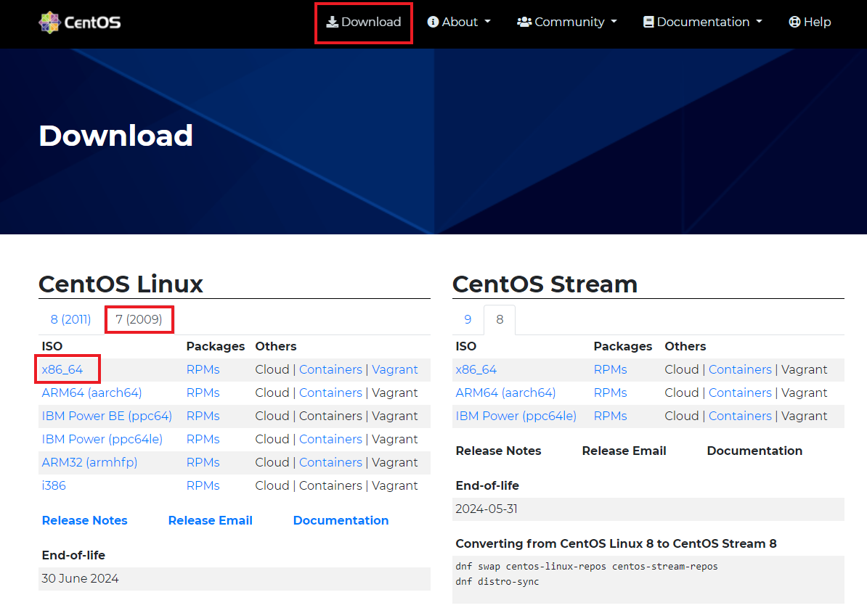Click the CentOS Stream Release Email heading

click(x=624, y=451)
